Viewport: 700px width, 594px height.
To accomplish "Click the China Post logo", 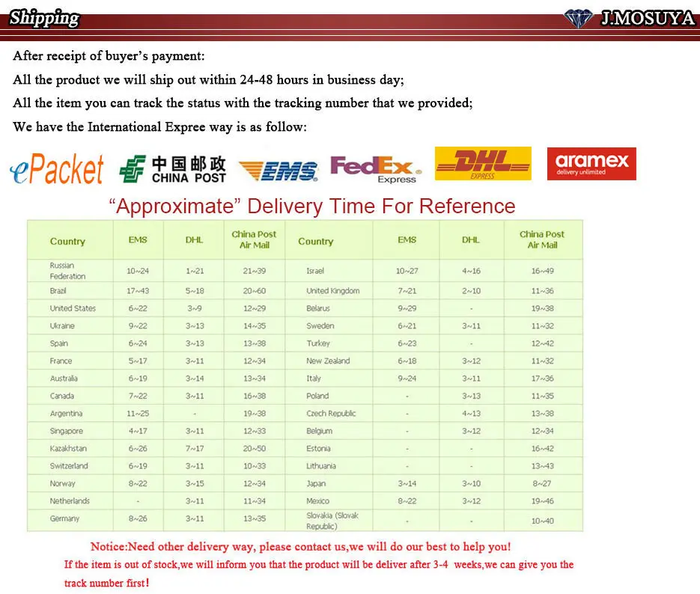I will coord(173,169).
